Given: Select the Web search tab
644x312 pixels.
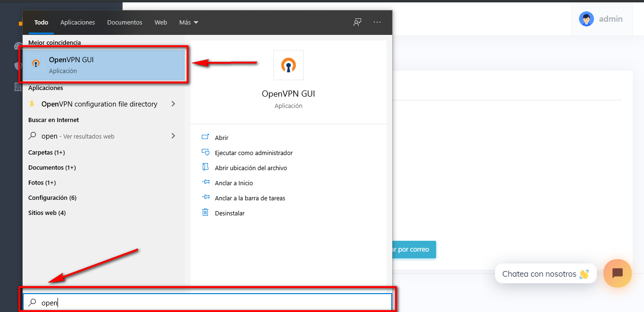Looking at the screenshot, I should [x=161, y=22].
